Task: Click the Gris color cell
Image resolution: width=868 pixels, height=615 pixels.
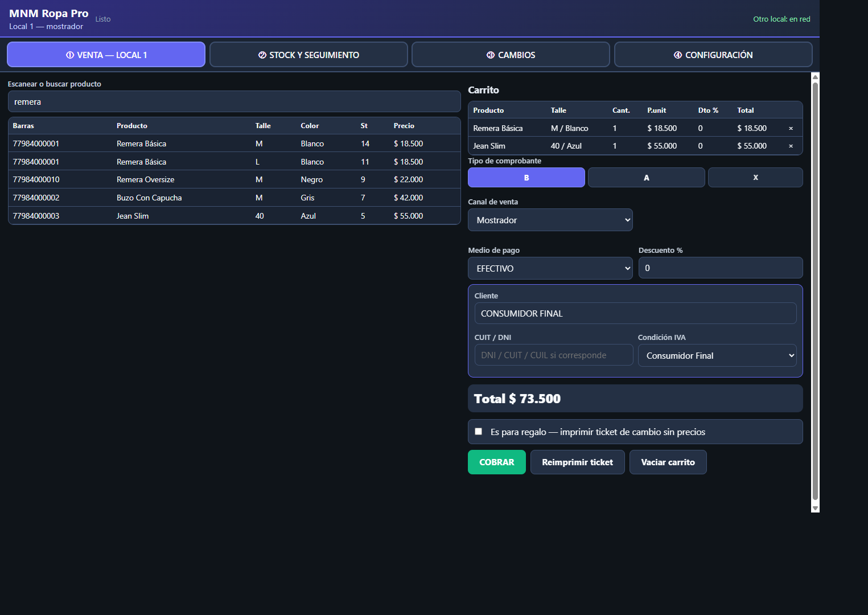Action: (307, 198)
